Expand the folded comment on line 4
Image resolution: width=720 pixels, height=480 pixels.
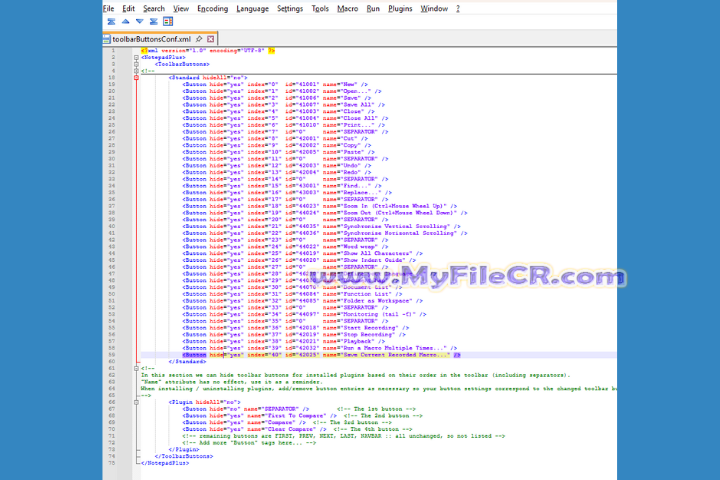[x=136, y=71]
